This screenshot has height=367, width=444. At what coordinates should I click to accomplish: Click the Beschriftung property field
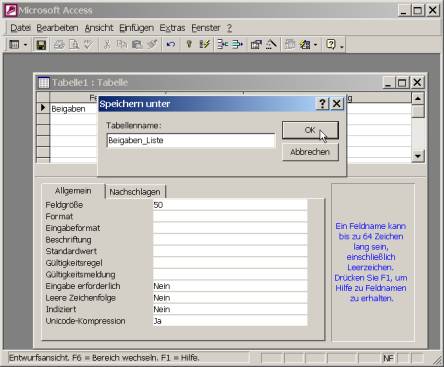pos(230,240)
